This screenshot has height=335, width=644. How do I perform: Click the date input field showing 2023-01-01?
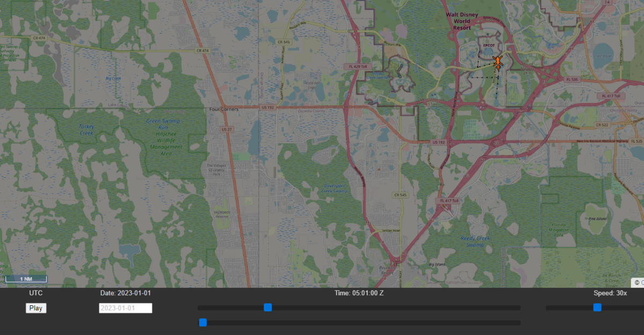[x=126, y=308]
